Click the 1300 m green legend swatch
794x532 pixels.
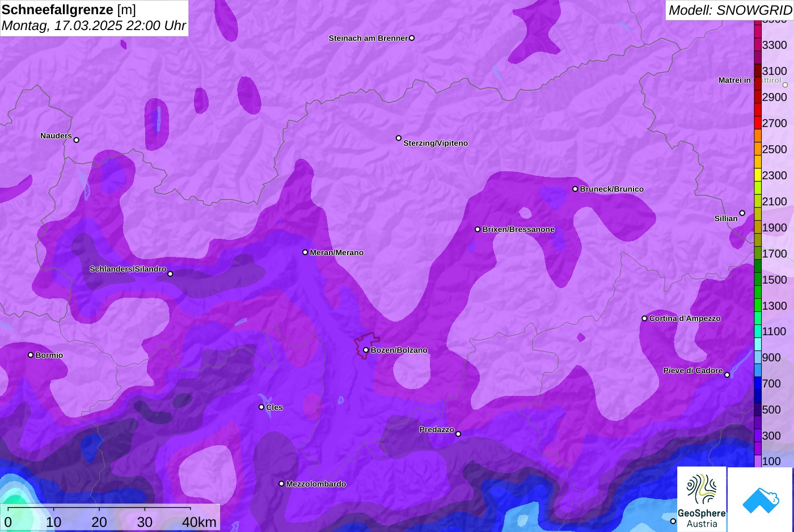(x=758, y=305)
